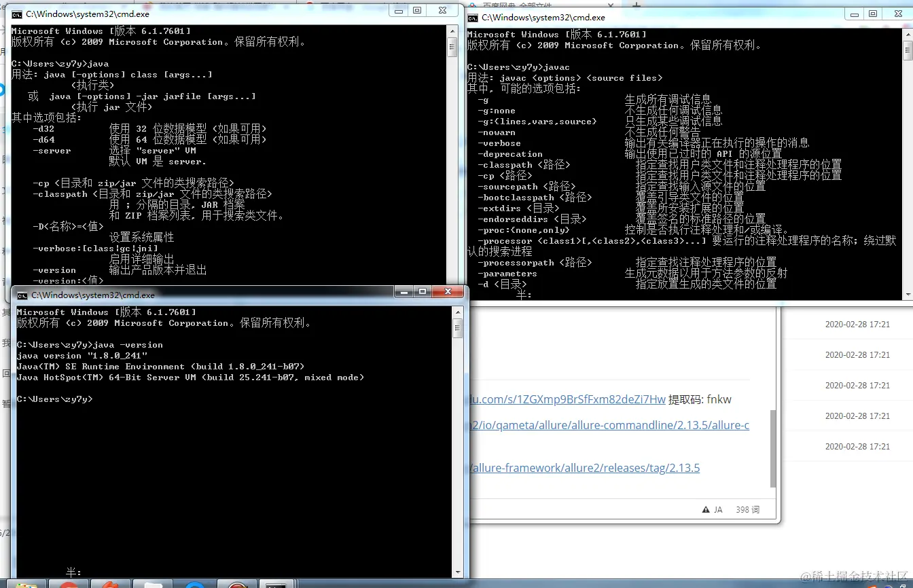Click the '提取码: fnkw' text

coord(700,399)
